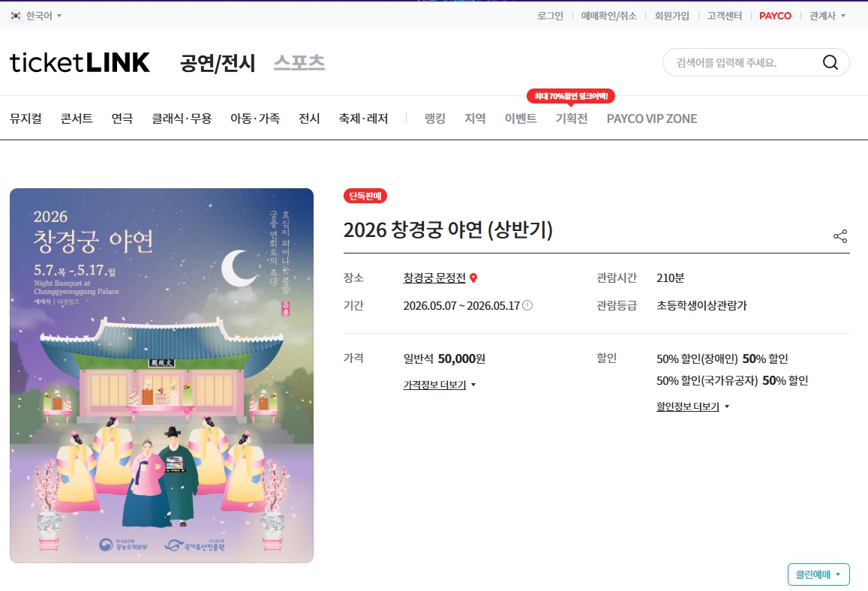The image size is (868, 591).
Task: Select the 공연/전시 tab
Action: 218,63
